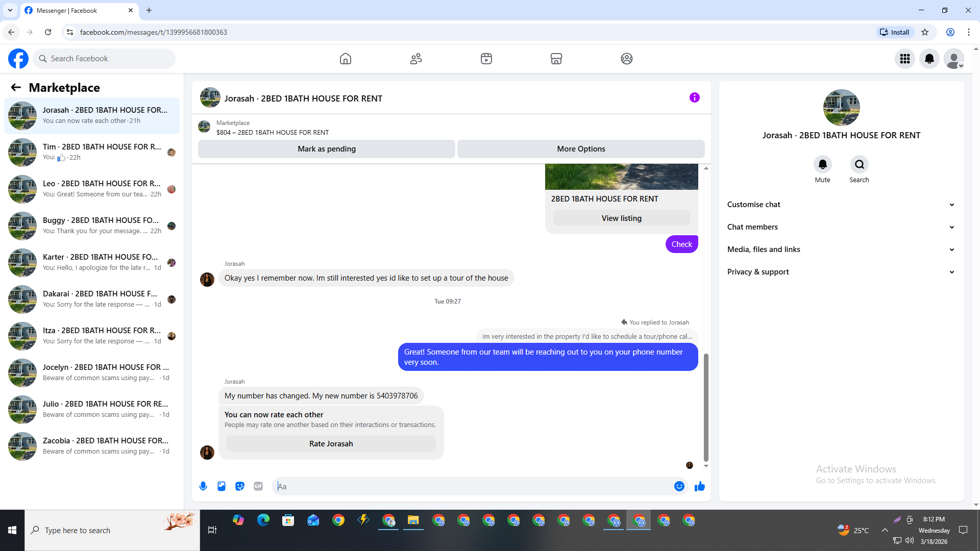Attach a photo using image icon
The width and height of the screenshot is (980, 551).
(222, 486)
